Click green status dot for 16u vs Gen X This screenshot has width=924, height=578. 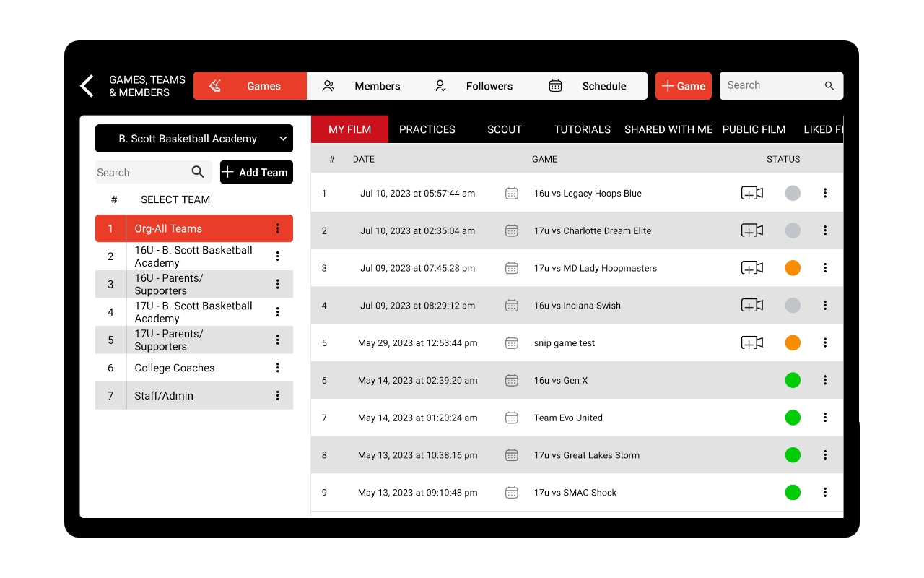pos(793,380)
